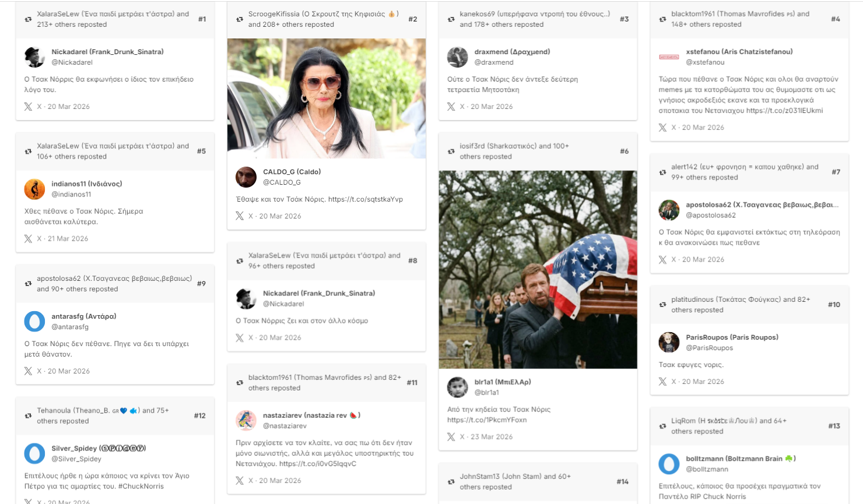
Task: Click the ParisRoupos profile avatar
Action: click(x=669, y=343)
